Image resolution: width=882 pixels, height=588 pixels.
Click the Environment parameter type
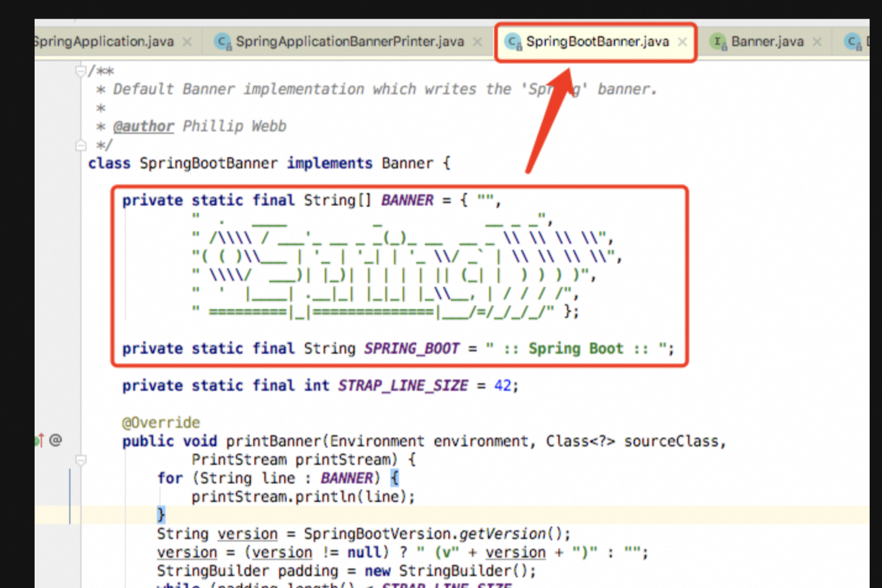pos(377,441)
